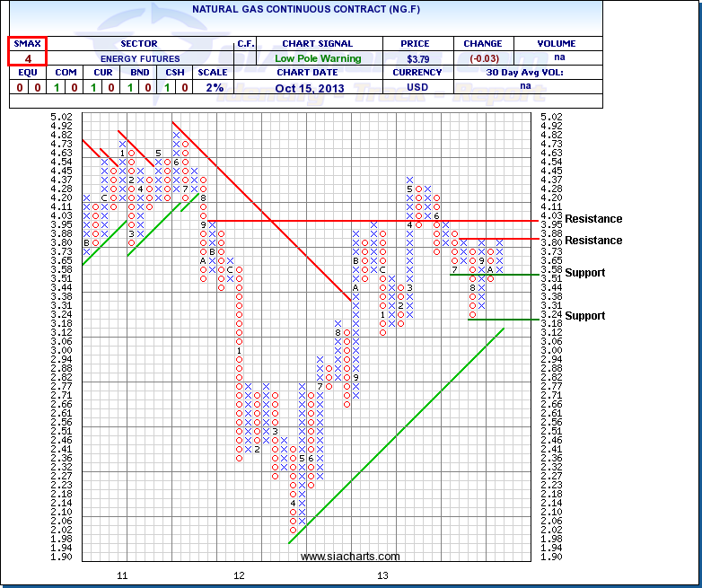
Task: Click the Support label near 3.24
Action: 585,316
